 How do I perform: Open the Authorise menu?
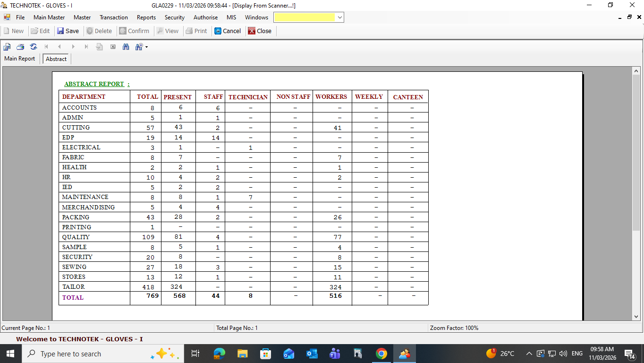coord(205,17)
